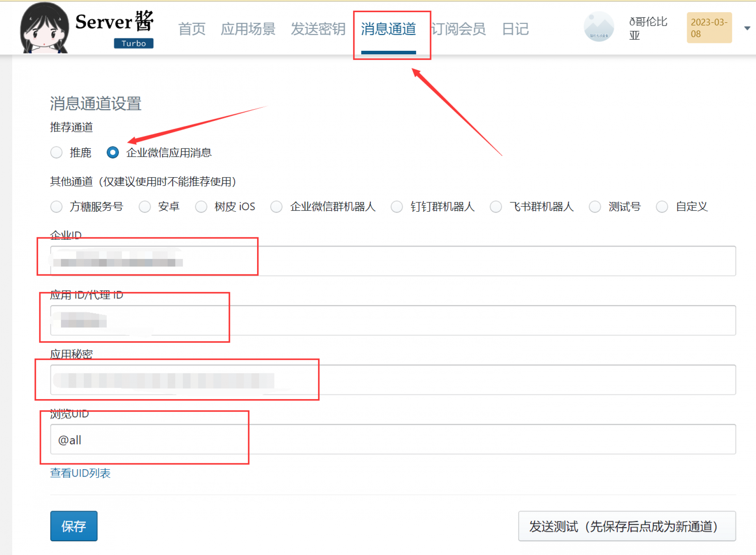The width and height of the screenshot is (756, 555).
Task: Click the 保存 button
Action: coord(74,526)
